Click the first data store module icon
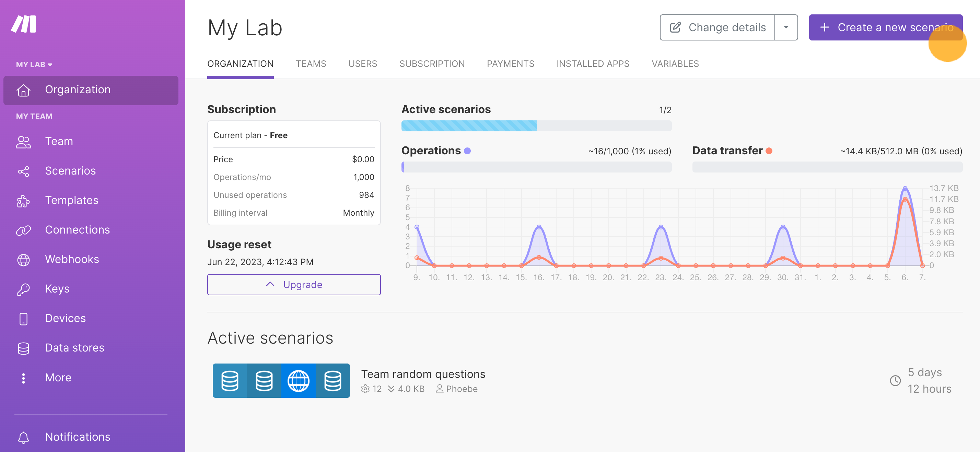This screenshot has height=452, width=980. point(230,381)
